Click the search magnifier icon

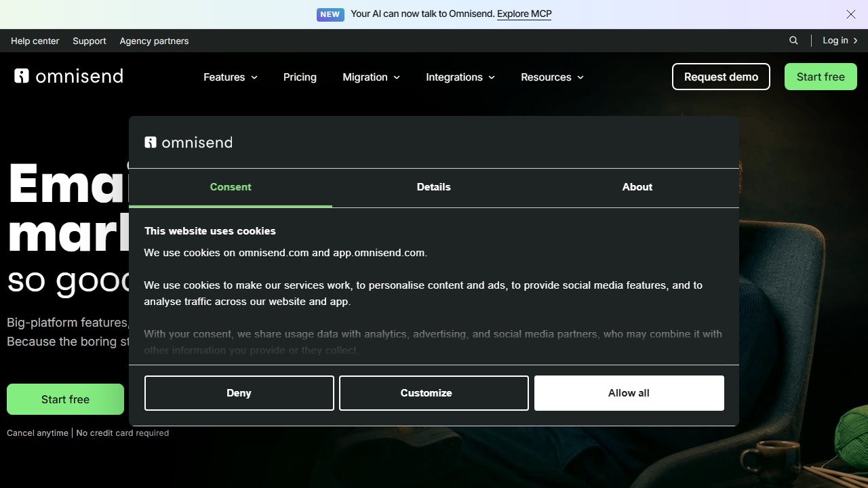click(793, 41)
